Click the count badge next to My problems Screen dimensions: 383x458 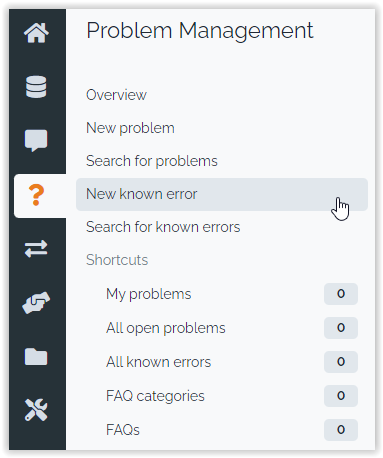(341, 294)
